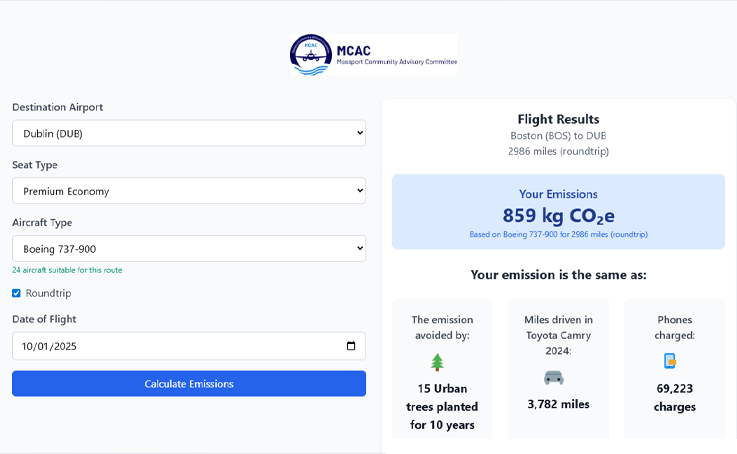737x454 pixels.
Task: Open the date picker calendar icon
Action: coord(350,346)
